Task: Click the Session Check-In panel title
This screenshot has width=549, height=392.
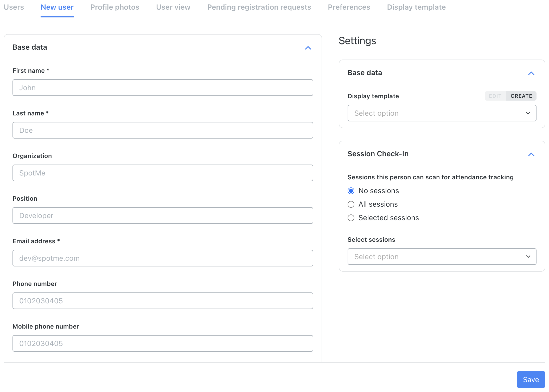Action: point(378,154)
